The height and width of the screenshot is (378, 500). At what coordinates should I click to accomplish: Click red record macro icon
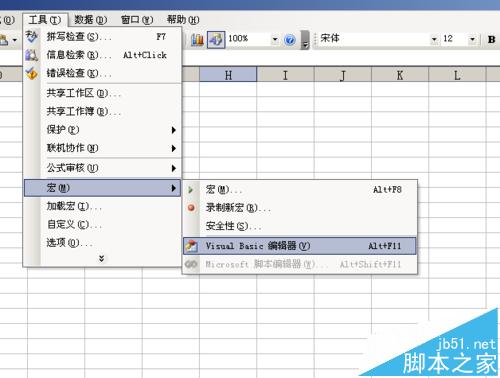(x=191, y=208)
